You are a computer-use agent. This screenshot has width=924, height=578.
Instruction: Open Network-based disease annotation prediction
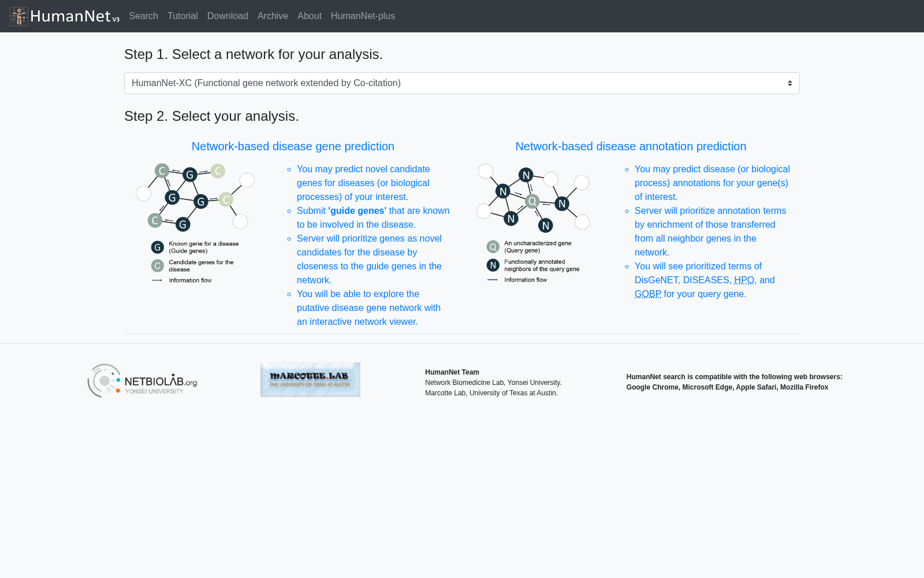631,146
